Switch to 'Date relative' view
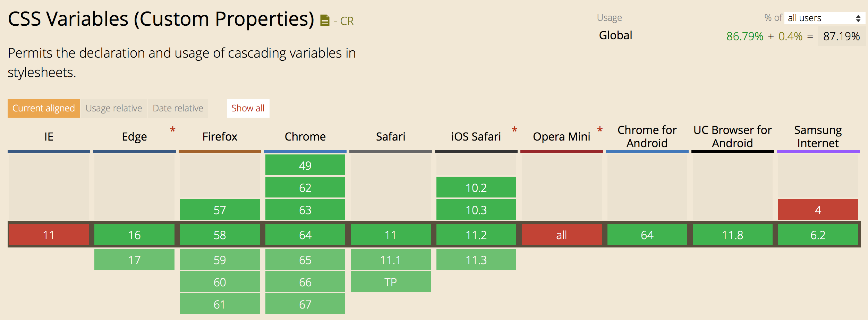Viewport: 868px width, 320px height. [x=177, y=108]
